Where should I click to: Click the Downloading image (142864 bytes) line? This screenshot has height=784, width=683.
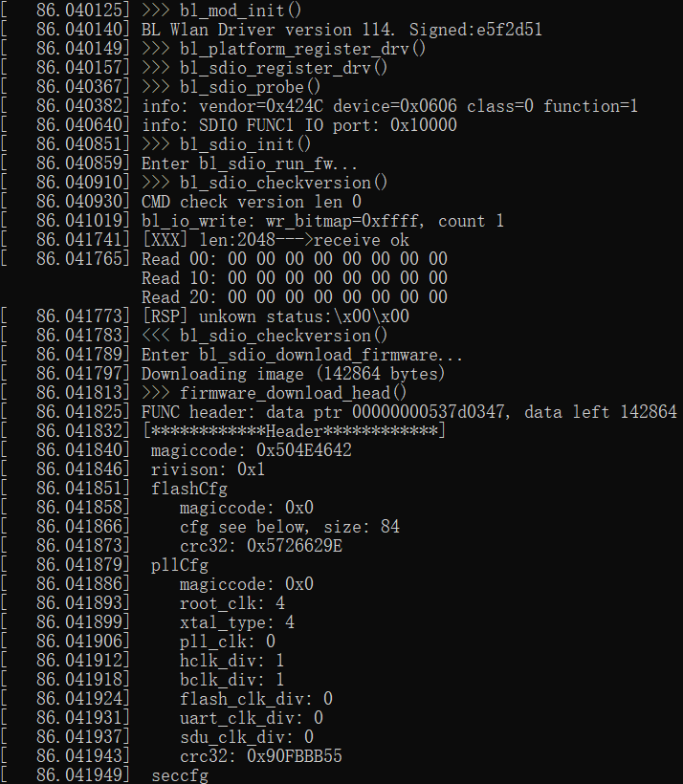[x=293, y=374]
